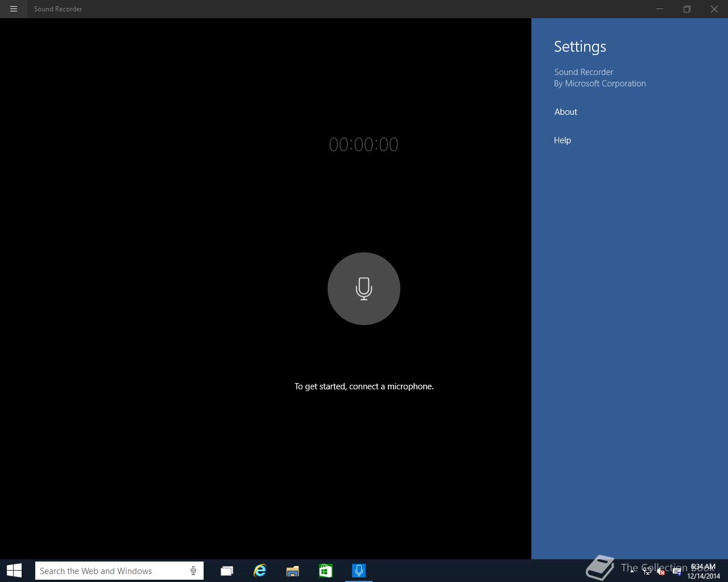Click the microphone icon in taskbar search box
The image size is (728, 582).
point(193,571)
